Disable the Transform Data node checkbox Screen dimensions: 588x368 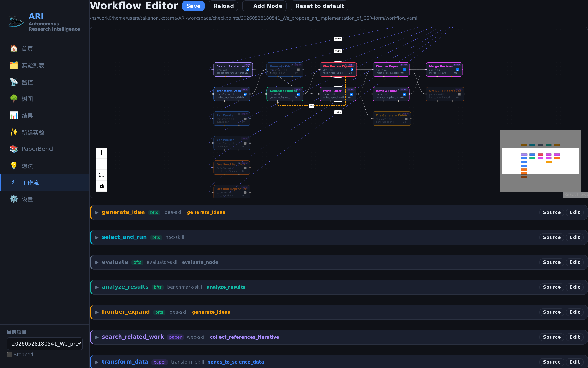245,94
